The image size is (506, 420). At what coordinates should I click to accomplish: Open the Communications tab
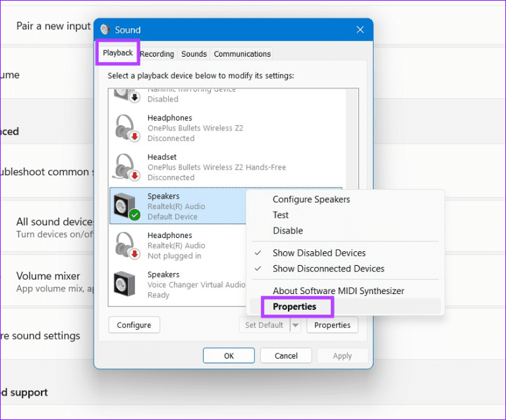242,54
